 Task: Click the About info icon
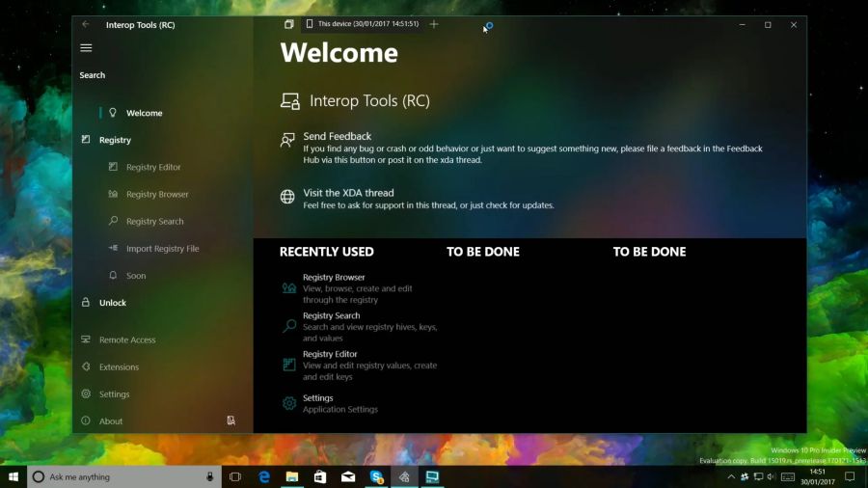coord(86,420)
